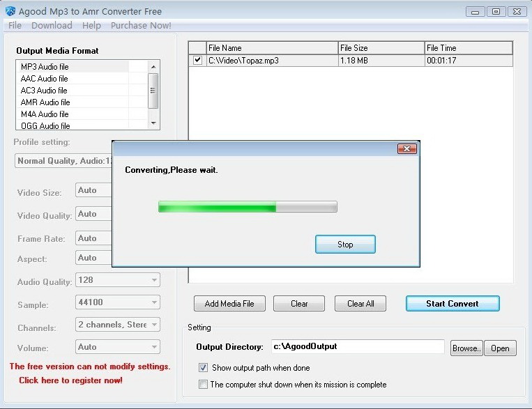Uncheck the Topaz.mp3 file checkbox
Image resolution: width=532 pixels, height=409 pixels.
197,61
